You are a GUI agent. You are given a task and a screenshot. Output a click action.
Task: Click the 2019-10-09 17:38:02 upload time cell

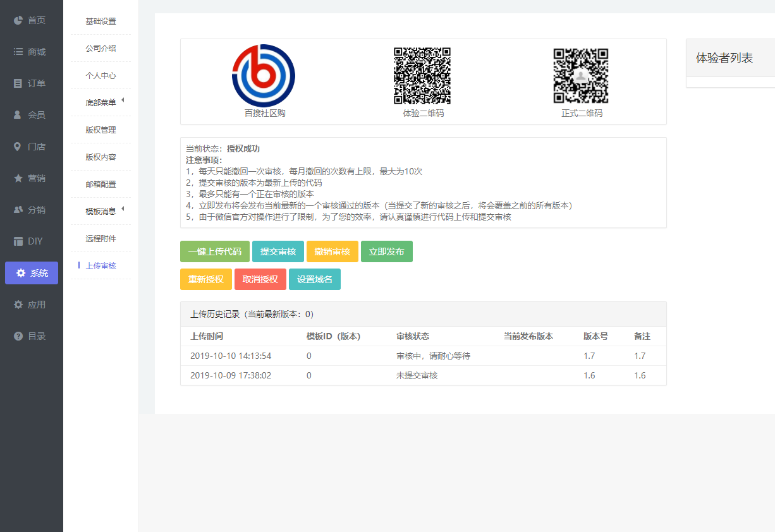tap(231, 375)
